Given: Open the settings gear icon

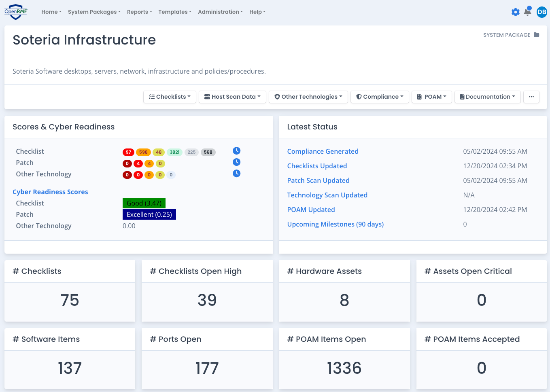Looking at the screenshot, I should pyautogui.click(x=516, y=12).
